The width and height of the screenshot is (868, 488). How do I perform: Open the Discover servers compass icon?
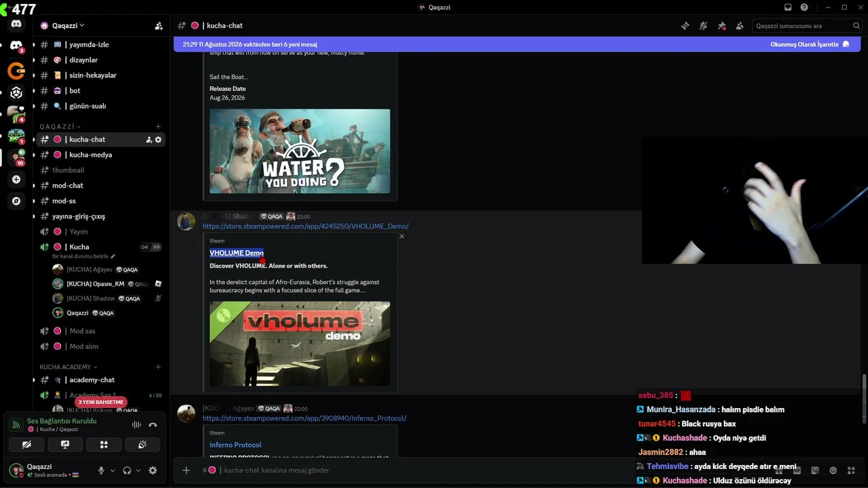[16, 201]
